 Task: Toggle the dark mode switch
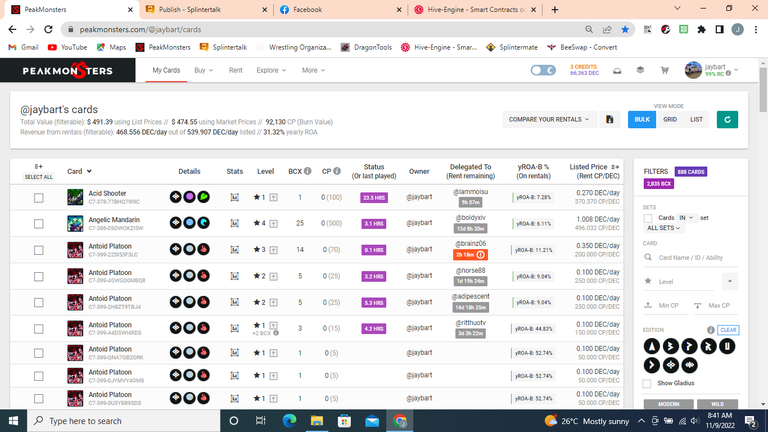[x=543, y=71]
